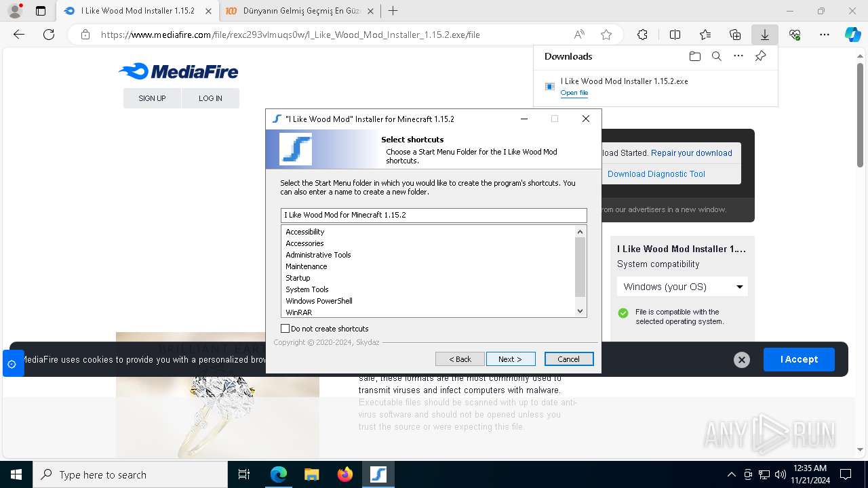Select Windows PowerShell folder
Image resolution: width=868 pixels, height=488 pixels.
[x=319, y=301]
